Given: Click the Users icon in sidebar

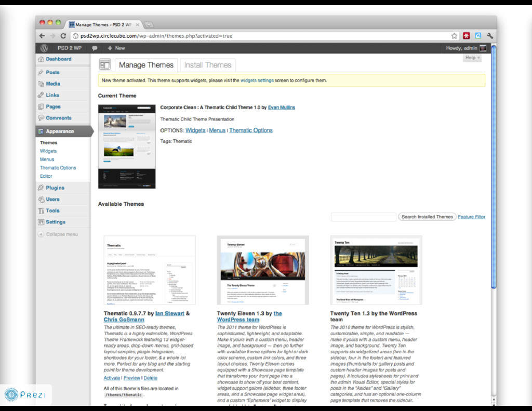Looking at the screenshot, I should [x=41, y=199].
